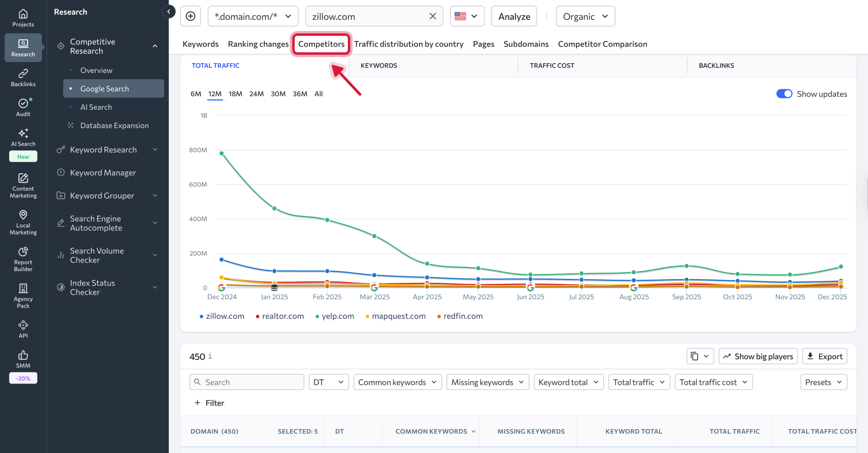Open the Backlinks sidebar icon
The width and height of the screenshot is (868, 453).
[x=23, y=77]
